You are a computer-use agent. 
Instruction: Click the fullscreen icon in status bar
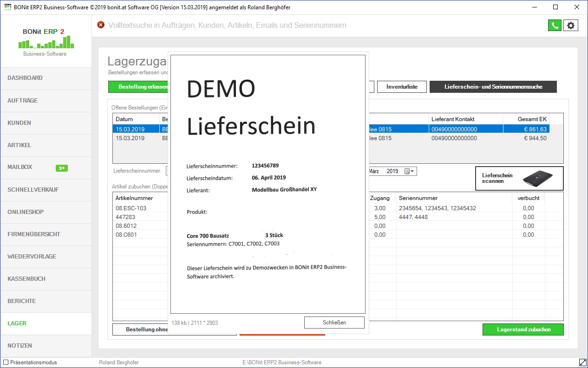point(582,362)
